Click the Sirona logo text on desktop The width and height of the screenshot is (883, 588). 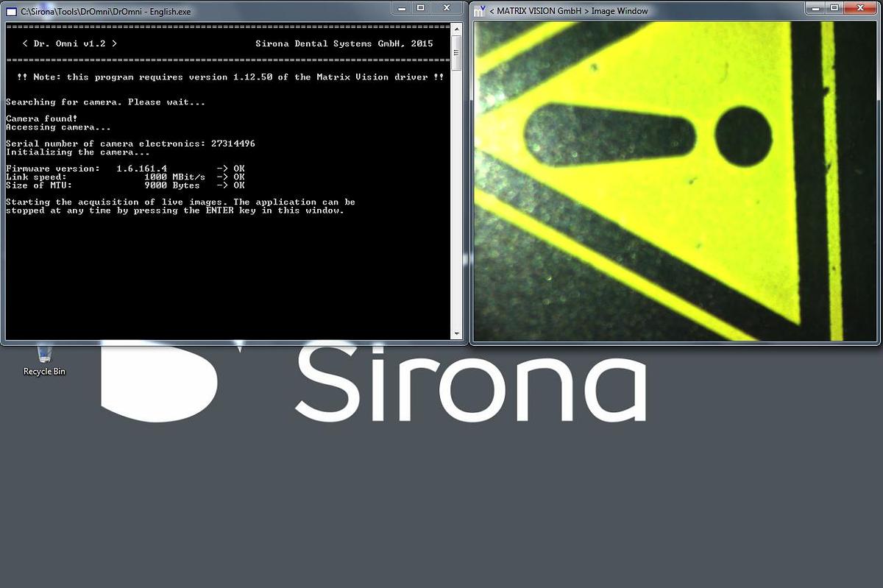(471, 383)
